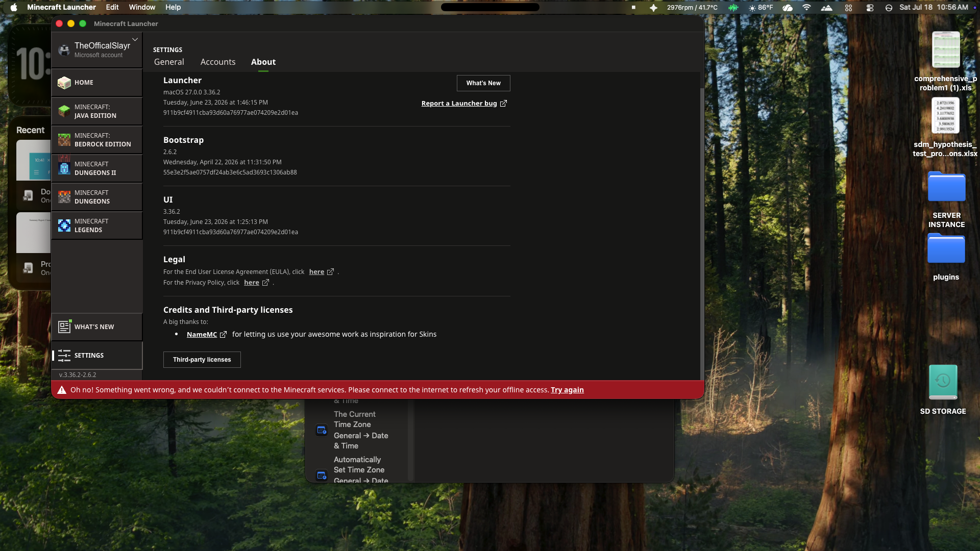Open the Wi-Fi menu bar icon

(x=806, y=7)
